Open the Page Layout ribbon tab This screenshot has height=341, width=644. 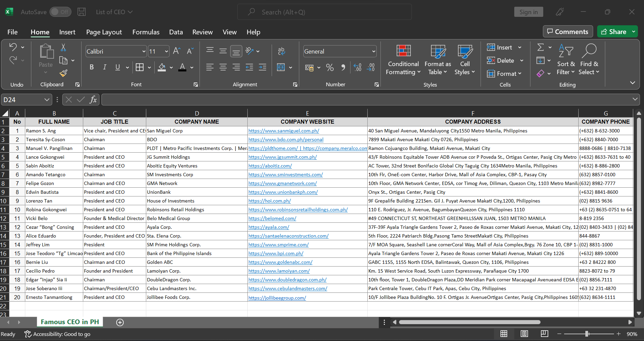click(x=104, y=32)
